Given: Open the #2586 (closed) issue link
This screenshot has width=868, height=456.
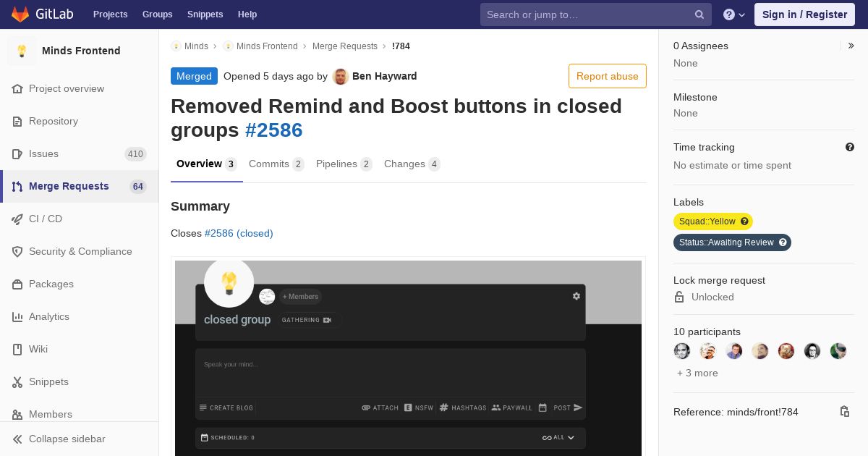Looking at the screenshot, I should point(239,233).
